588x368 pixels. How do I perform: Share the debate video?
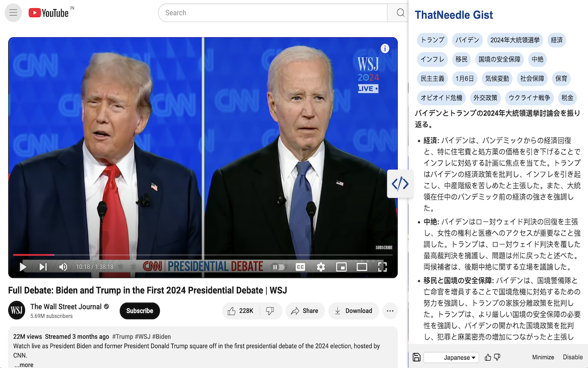(x=305, y=311)
